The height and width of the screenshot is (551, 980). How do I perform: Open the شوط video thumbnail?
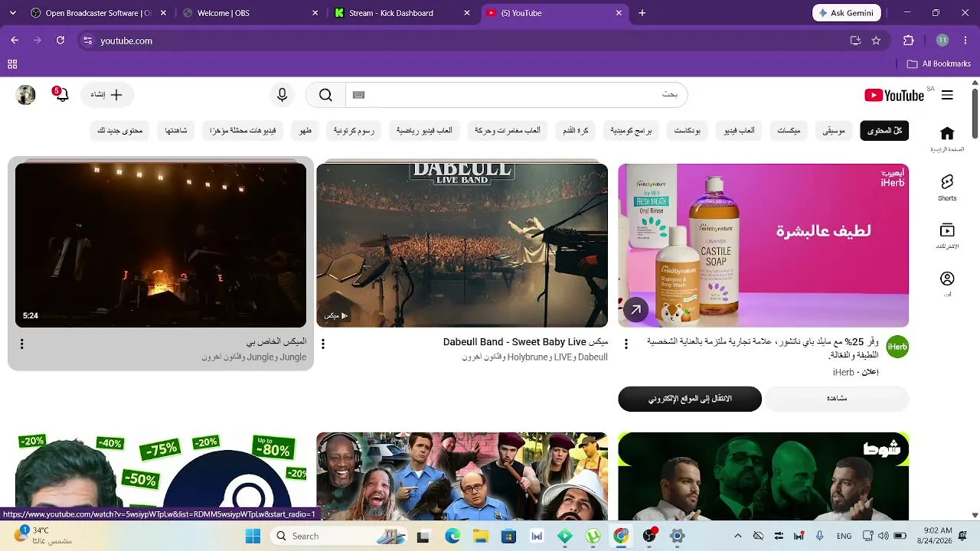763,476
